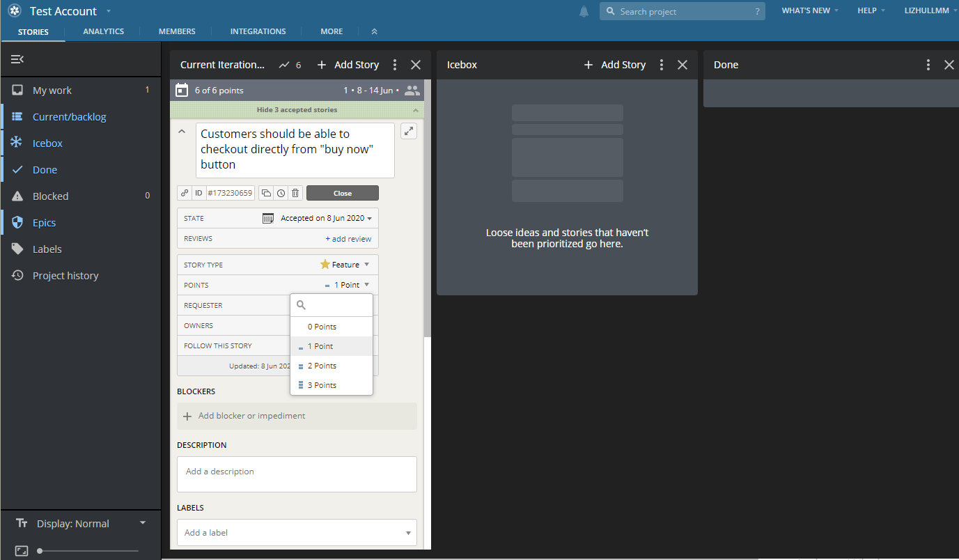Open the Icebox panel's three-dot menu
The height and width of the screenshot is (560, 959).
coord(662,65)
